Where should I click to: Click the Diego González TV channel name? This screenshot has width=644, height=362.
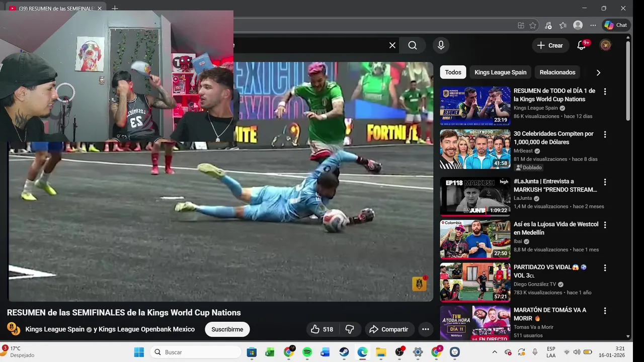pyautogui.click(x=535, y=284)
